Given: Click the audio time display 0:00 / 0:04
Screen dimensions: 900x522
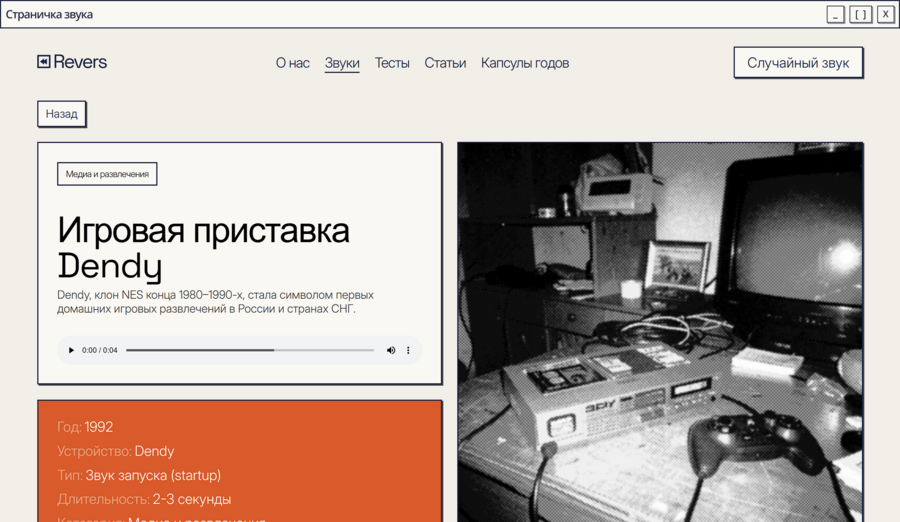Looking at the screenshot, I should point(99,350).
